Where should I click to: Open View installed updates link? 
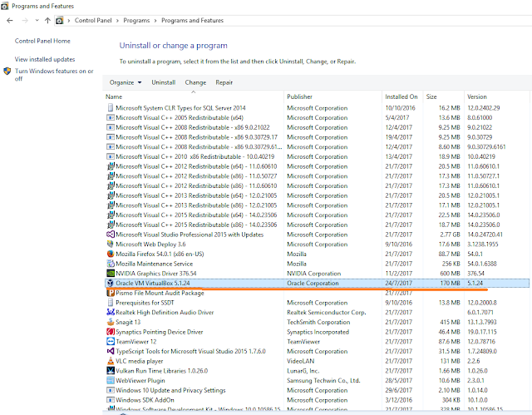pos(45,59)
